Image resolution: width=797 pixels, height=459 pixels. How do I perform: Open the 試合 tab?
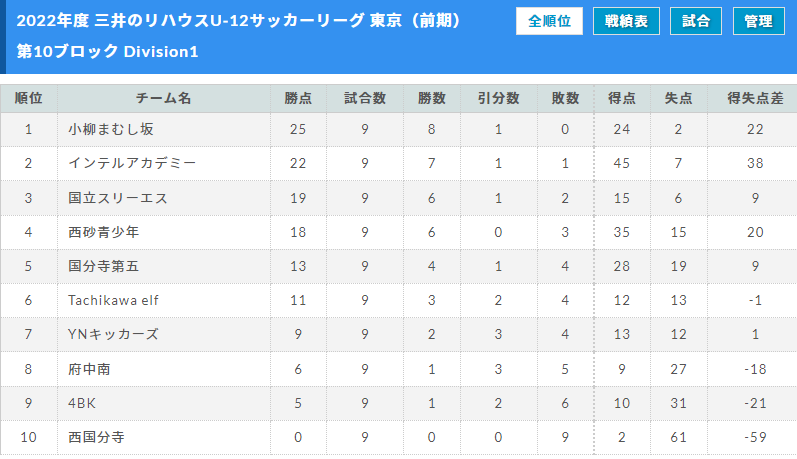click(695, 21)
